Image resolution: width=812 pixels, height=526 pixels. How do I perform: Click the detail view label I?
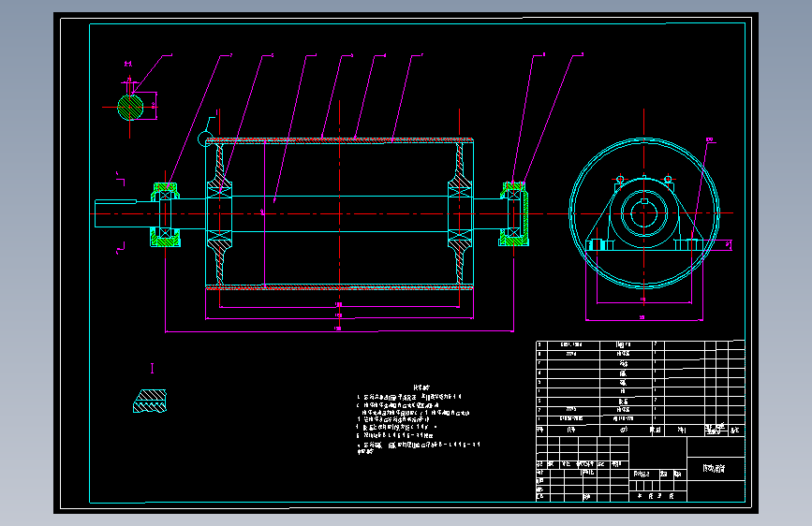pyautogui.click(x=153, y=368)
